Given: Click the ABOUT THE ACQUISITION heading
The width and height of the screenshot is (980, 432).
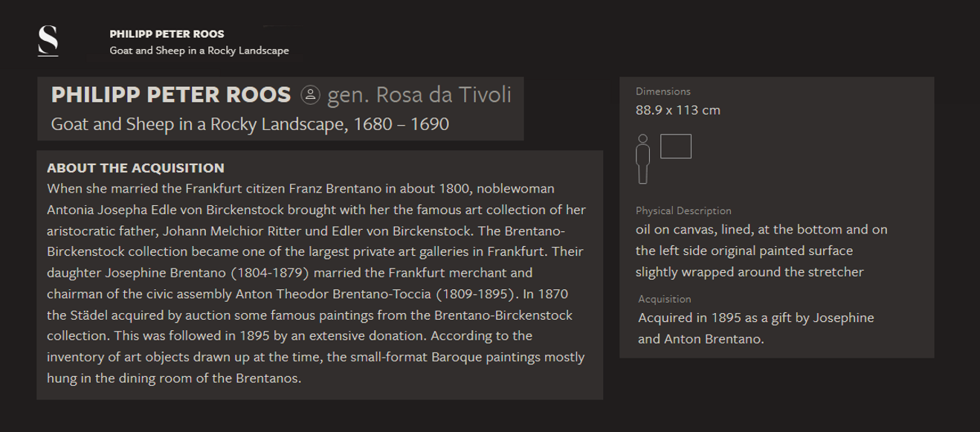Looking at the screenshot, I should (x=135, y=168).
